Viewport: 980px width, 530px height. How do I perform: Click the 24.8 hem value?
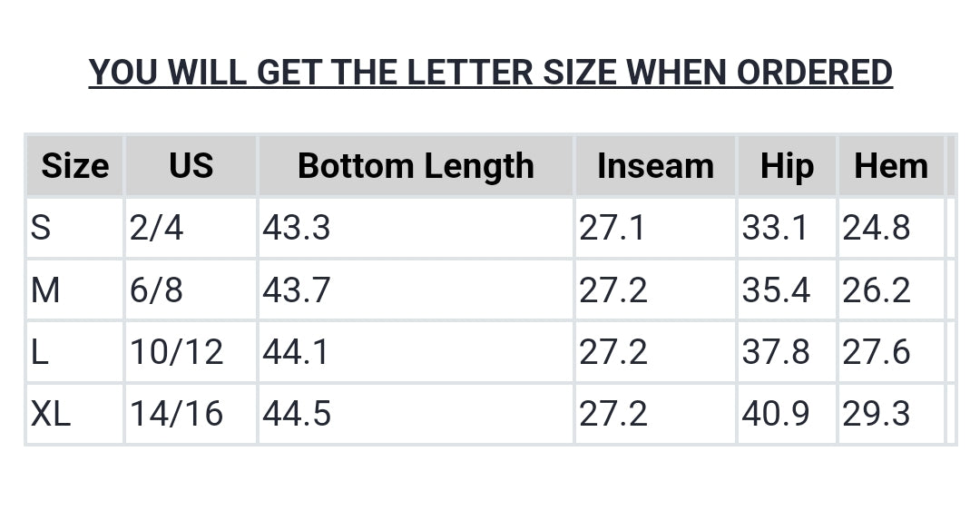tap(877, 228)
